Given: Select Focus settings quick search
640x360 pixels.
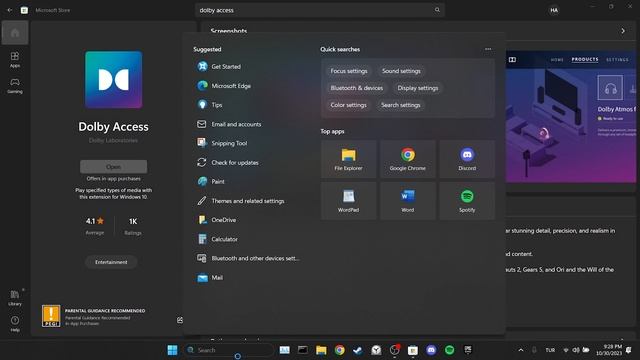Looking at the screenshot, I should [x=349, y=71].
